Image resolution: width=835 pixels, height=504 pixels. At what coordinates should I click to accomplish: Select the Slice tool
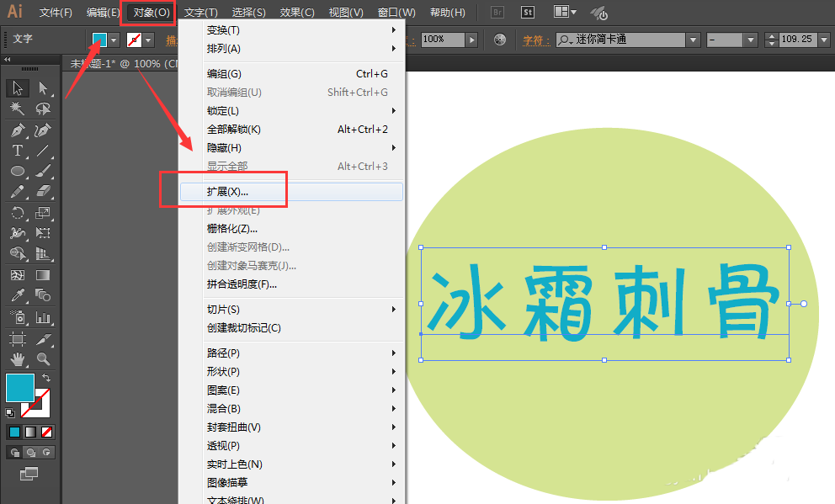point(43,339)
